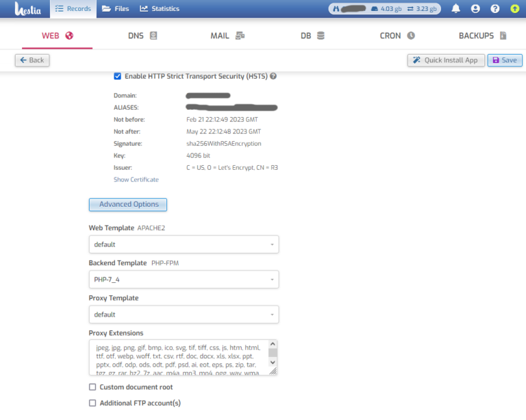Click the Hestia logo
The height and width of the screenshot is (420, 526).
[25, 9]
